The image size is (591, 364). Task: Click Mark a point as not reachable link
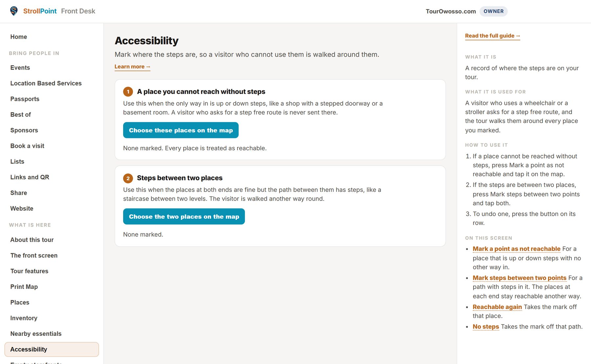click(516, 249)
